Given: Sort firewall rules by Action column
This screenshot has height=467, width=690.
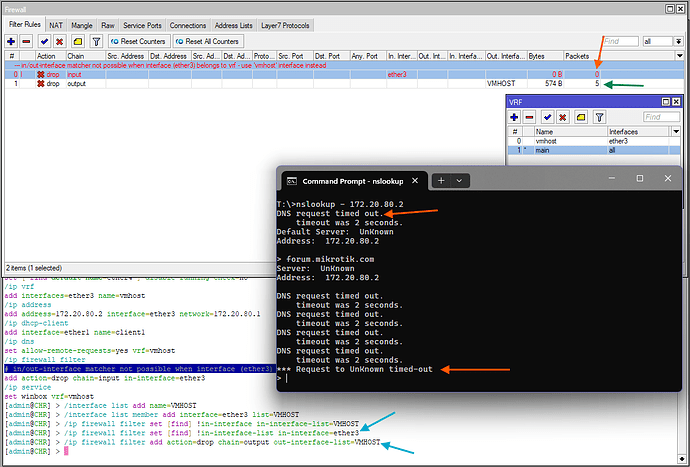Looking at the screenshot, I should 50,56.
